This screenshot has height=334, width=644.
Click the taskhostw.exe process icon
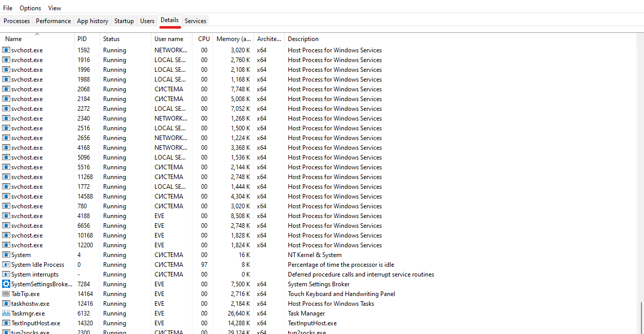(6, 304)
